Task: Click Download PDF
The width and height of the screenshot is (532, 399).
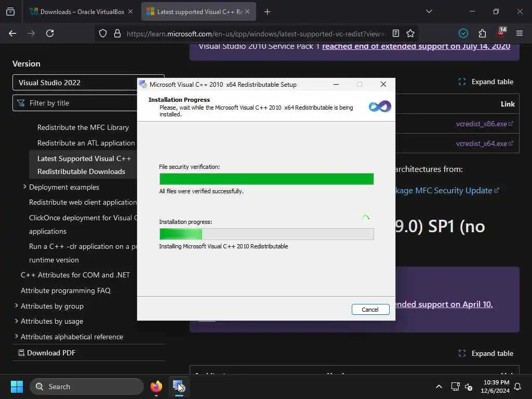Action: 47,353
